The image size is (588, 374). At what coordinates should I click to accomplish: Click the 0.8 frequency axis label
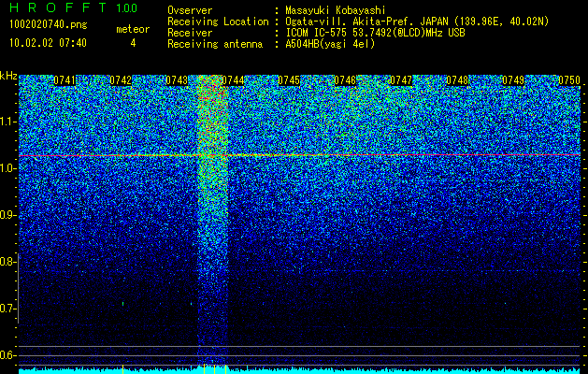click(7, 262)
